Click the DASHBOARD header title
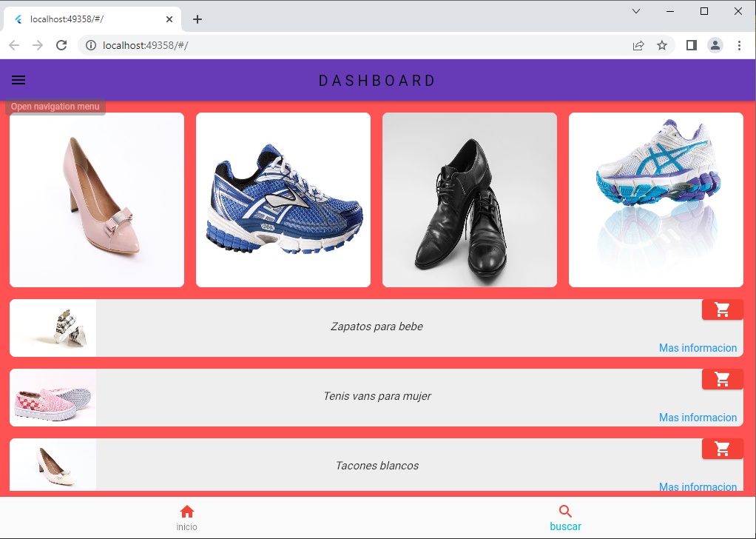This screenshot has height=539, width=756. [377, 81]
